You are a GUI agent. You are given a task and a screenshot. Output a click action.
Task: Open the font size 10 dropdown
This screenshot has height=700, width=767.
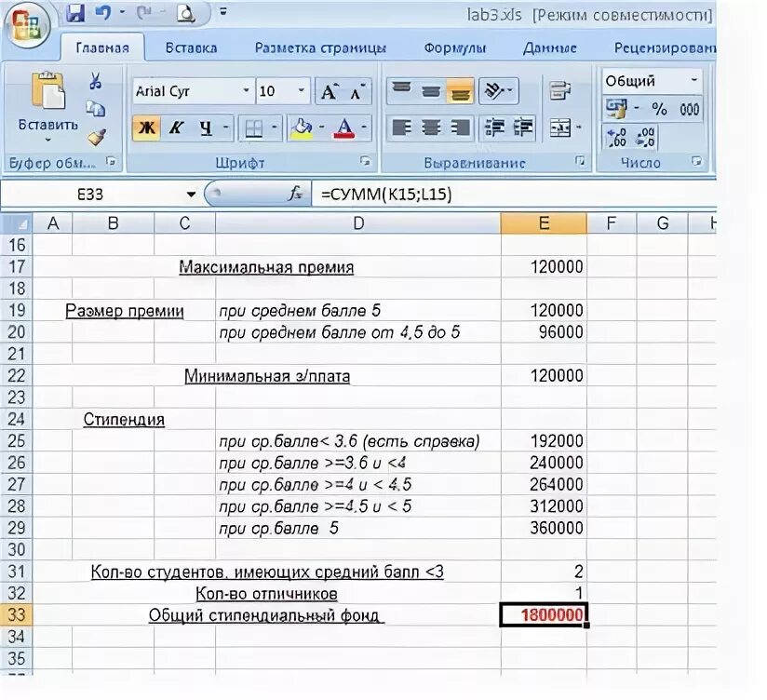[x=302, y=90]
